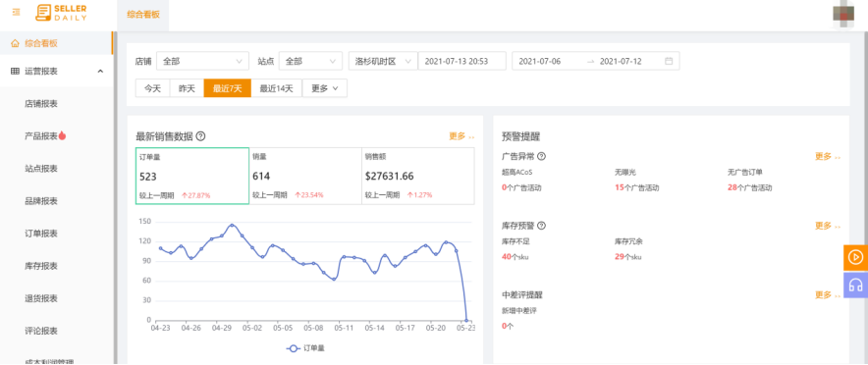Click 0个 under 新增中差评
The height and width of the screenshot is (365, 868).
508,327
